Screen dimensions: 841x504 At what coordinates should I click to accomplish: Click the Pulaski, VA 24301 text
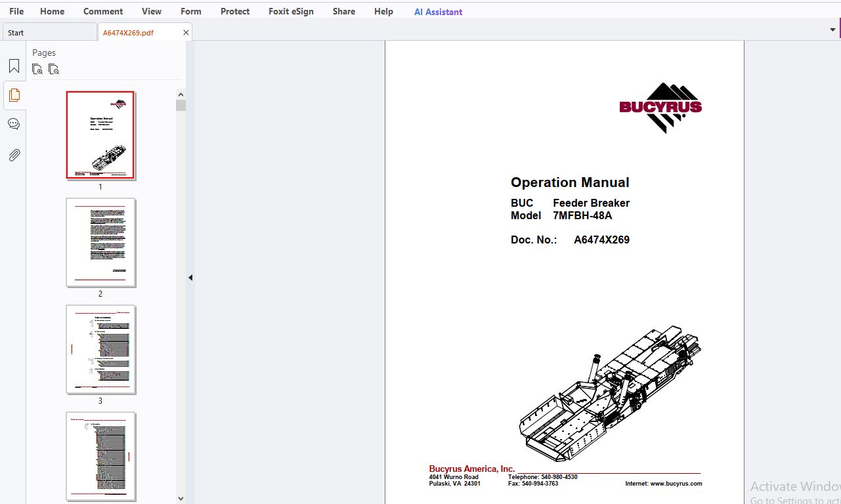tap(454, 484)
